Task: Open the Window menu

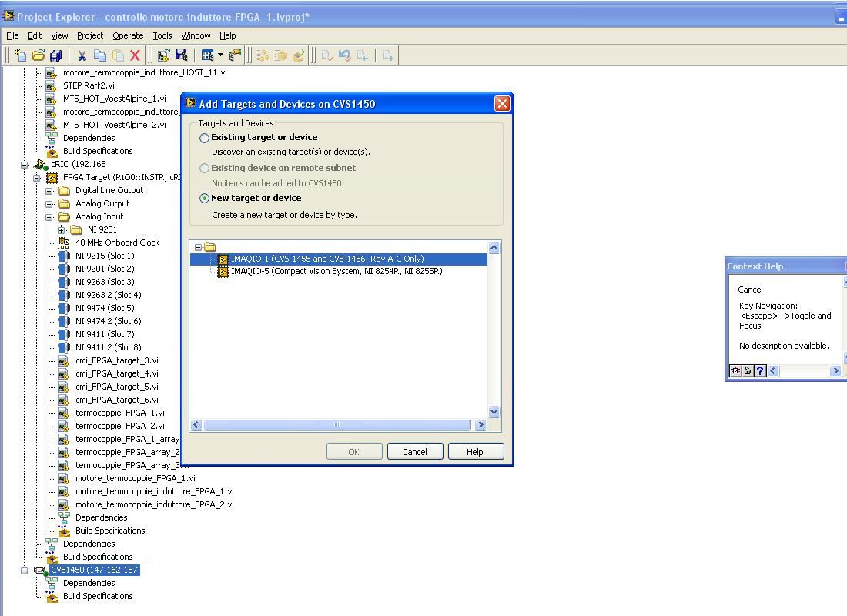Action: (196, 35)
